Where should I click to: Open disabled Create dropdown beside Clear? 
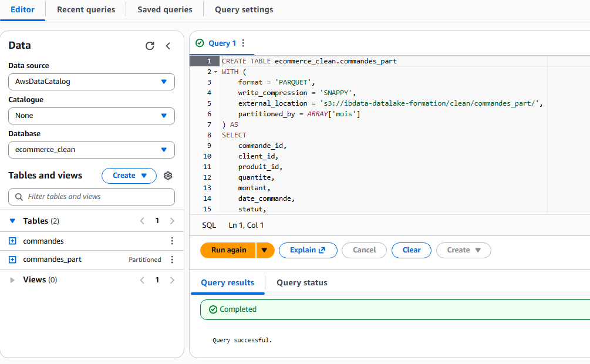click(464, 250)
